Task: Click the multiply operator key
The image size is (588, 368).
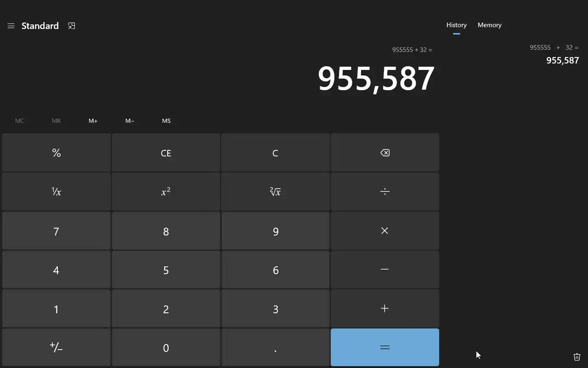Action: [385, 231]
